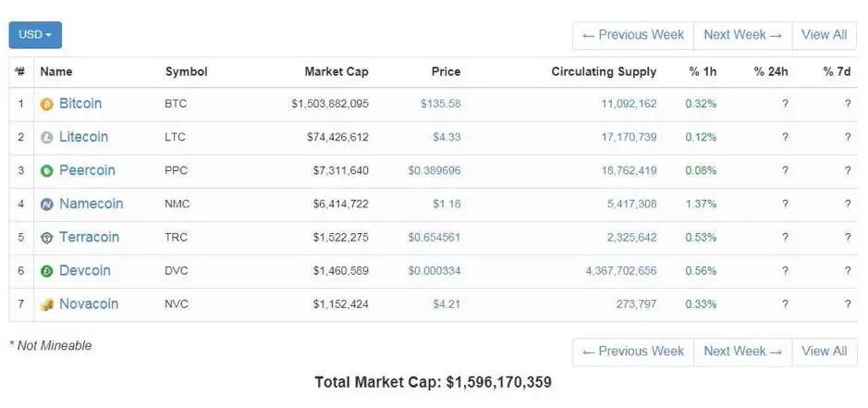Sort by rank number column header

coord(20,71)
